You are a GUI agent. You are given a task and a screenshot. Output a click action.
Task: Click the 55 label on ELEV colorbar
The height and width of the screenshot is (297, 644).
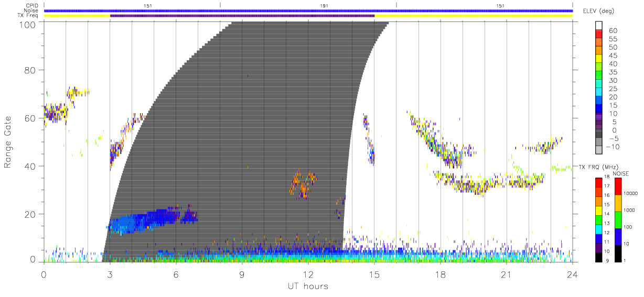(x=612, y=39)
